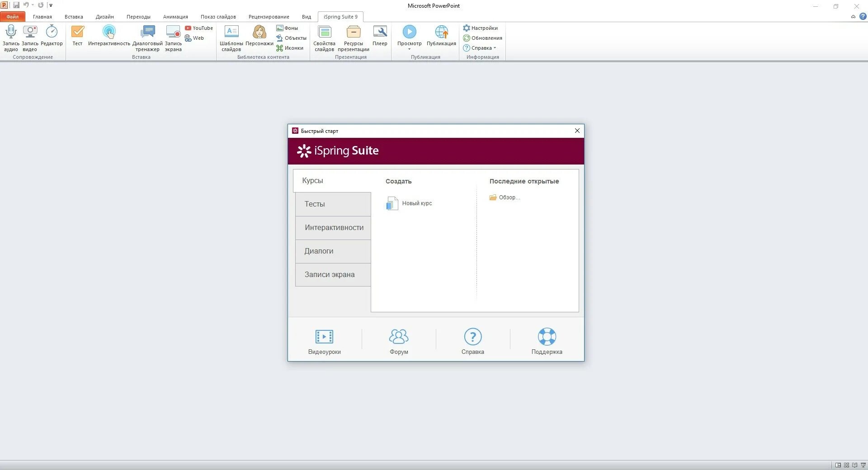Viewport: 868px width, 470px height.
Task: Select Интерактивности in the quick start dialog
Action: [x=333, y=228]
